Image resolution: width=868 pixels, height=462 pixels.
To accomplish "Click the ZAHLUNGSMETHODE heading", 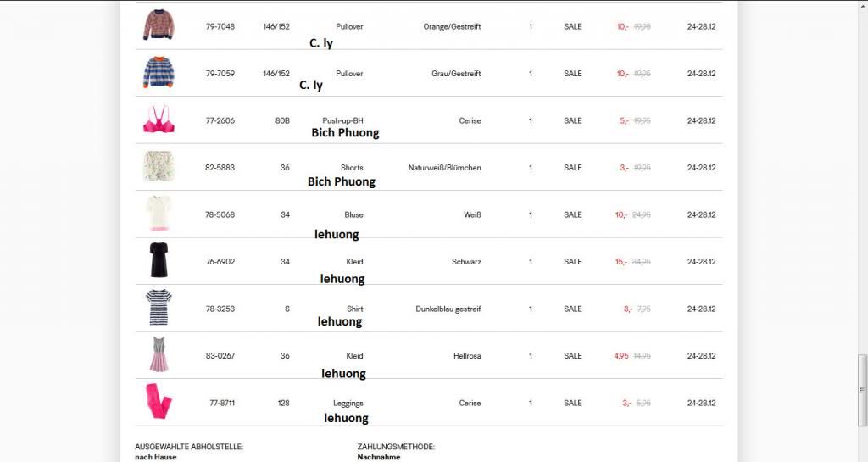I will (x=396, y=447).
